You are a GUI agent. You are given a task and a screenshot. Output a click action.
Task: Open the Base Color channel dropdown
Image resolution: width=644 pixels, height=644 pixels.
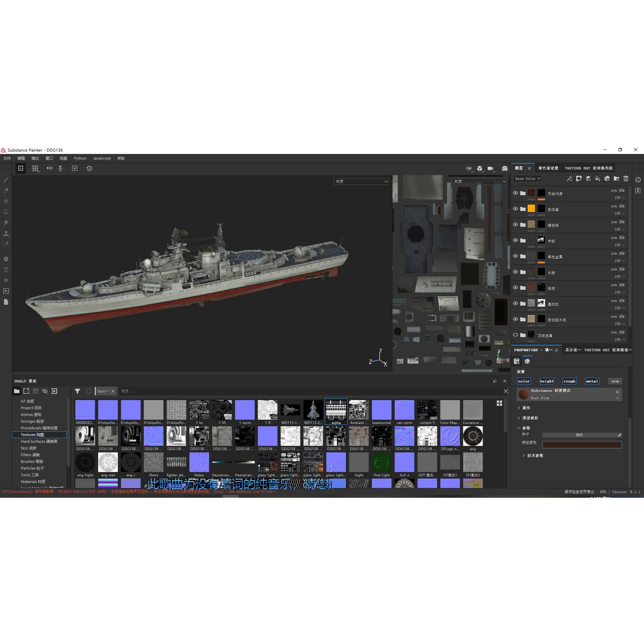coord(527,178)
